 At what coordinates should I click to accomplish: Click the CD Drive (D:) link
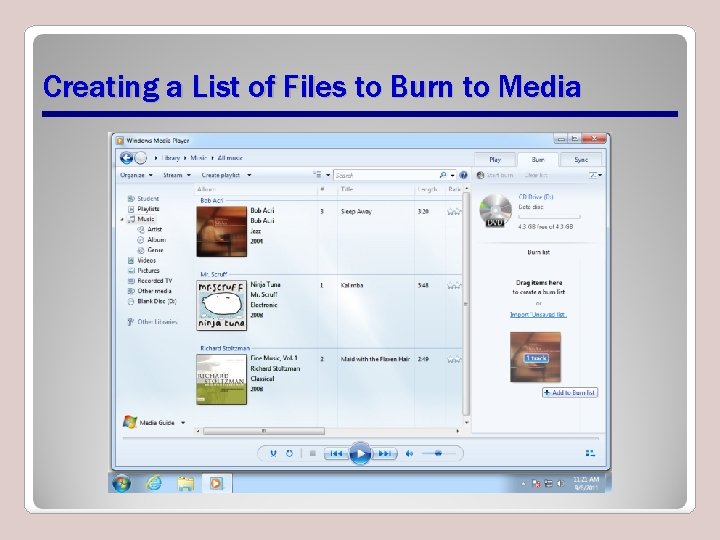pos(536,197)
